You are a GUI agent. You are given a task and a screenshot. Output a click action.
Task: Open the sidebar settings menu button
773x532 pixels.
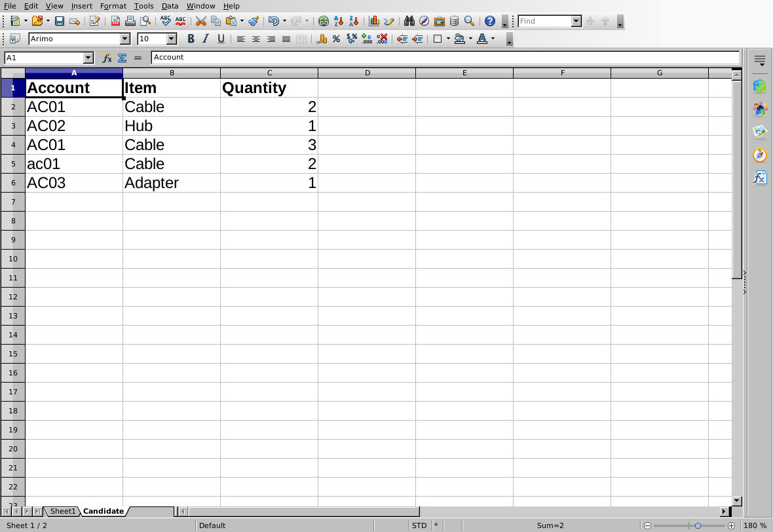760,61
